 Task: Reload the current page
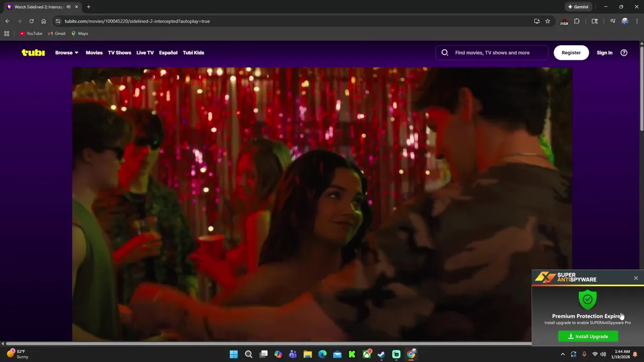tap(31, 21)
